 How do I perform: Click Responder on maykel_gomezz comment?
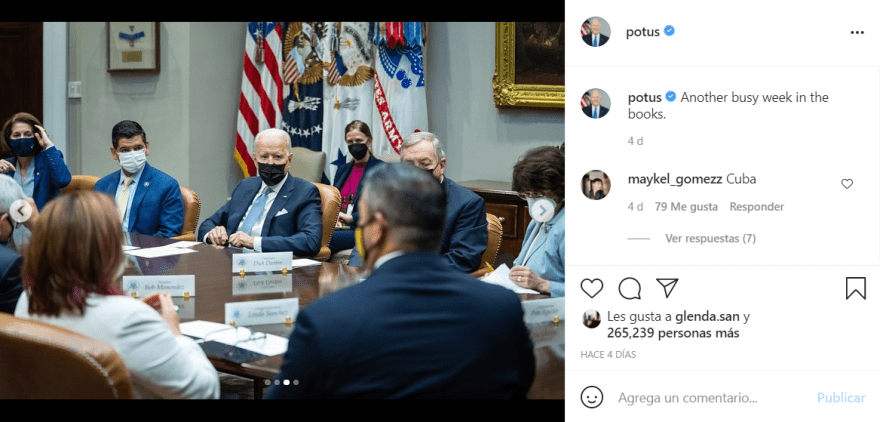click(757, 207)
